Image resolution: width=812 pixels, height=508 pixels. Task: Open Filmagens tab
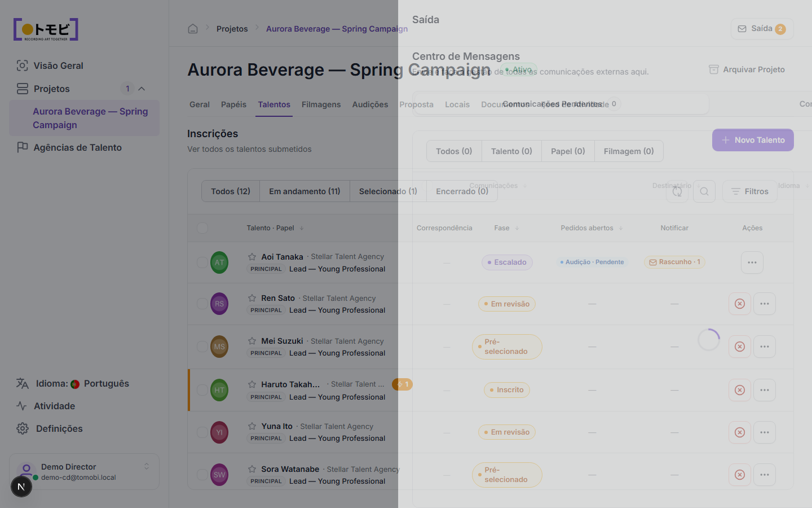(x=321, y=104)
